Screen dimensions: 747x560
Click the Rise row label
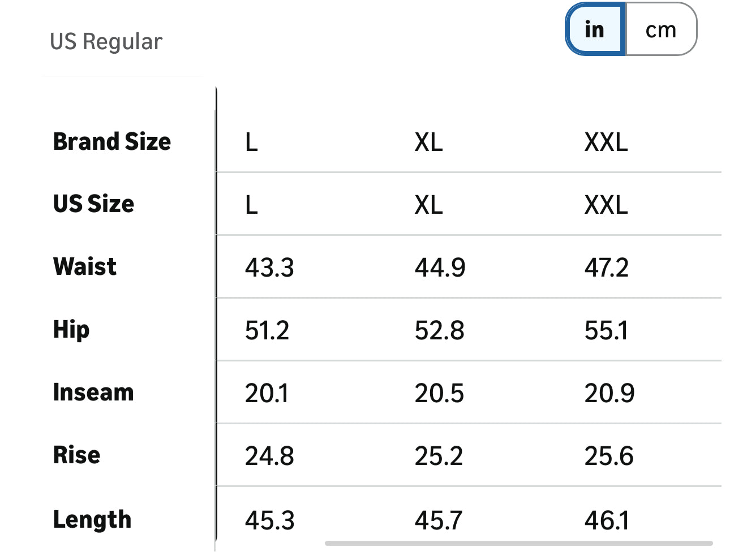(x=77, y=455)
